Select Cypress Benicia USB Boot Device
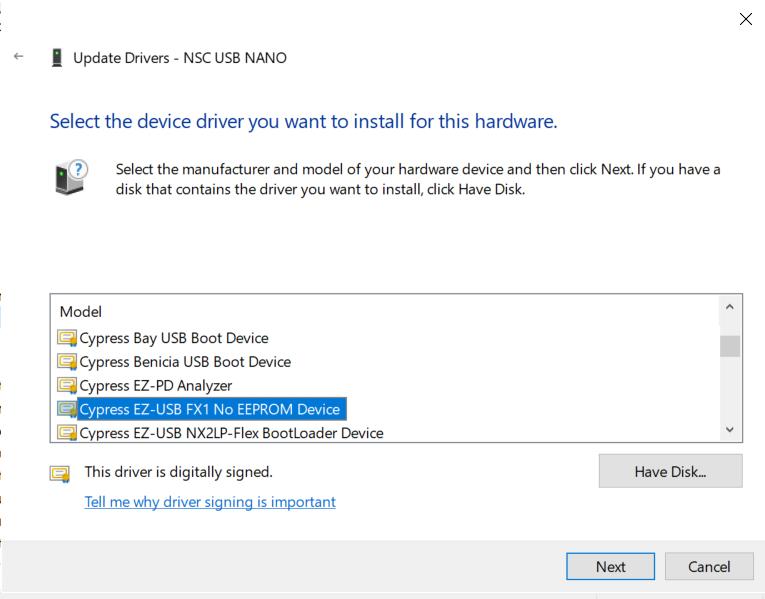 185,362
